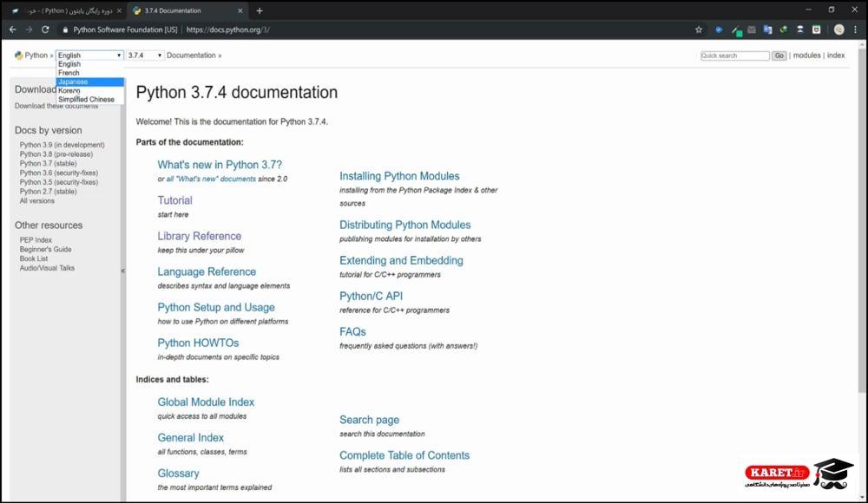Screen dimensions: 868x503
Task: Open the grey mail envelope extension
Action: pyautogui.click(x=751, y=29)
